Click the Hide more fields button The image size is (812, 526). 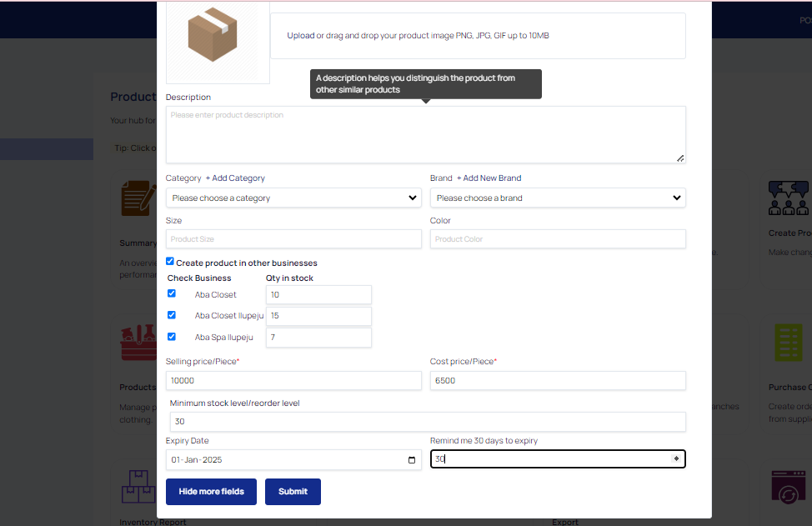[211, 492]
